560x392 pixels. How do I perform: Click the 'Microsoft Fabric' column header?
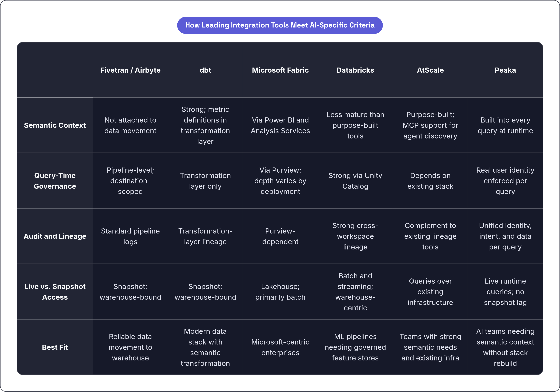[x=280, y=70]
